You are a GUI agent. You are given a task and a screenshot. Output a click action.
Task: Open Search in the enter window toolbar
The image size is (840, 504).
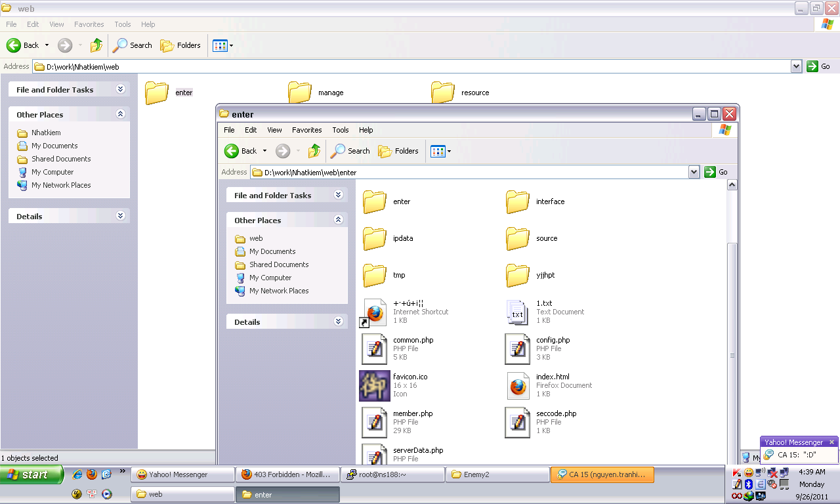[350, 151]
